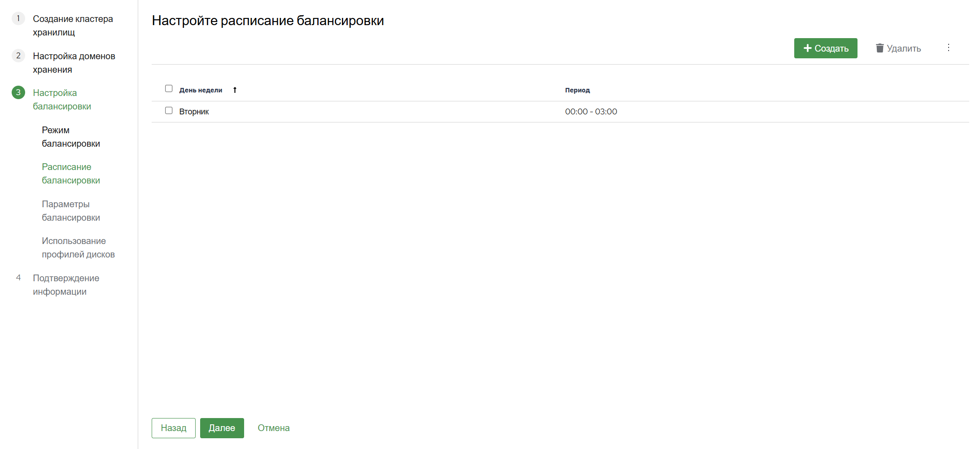Open the three-dot more options menu

(948, 48)
